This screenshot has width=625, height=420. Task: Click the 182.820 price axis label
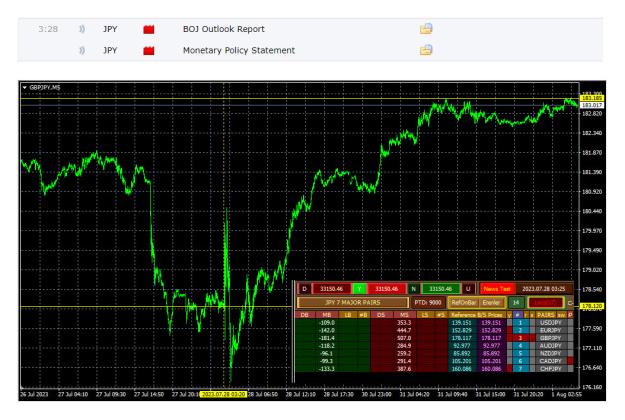click(592, 114)
